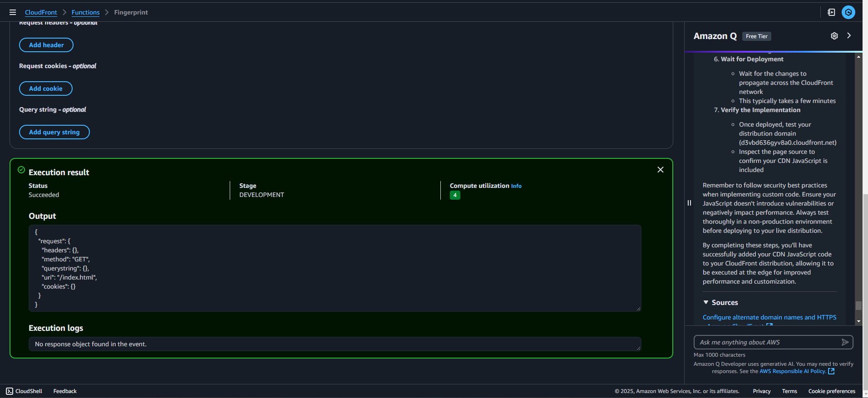The width and height of the screenshot is (868, 398).
Task: Open Feedback in the footer
Action: (x=65, y=391)
